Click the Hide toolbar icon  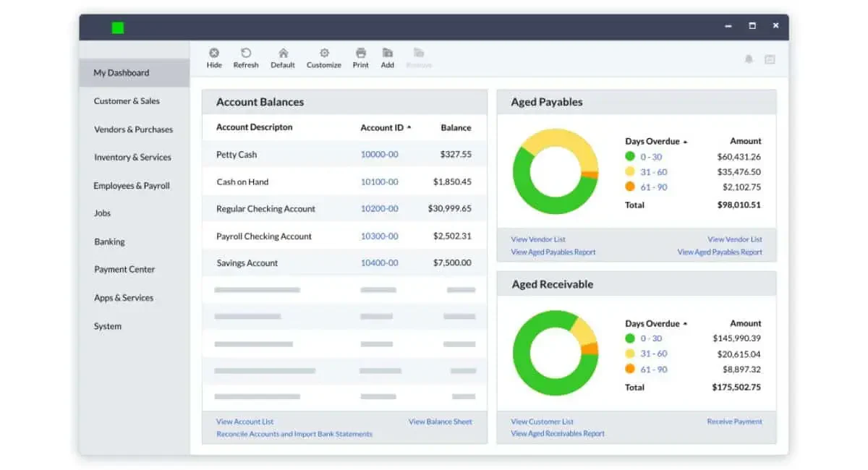point(214,53)
